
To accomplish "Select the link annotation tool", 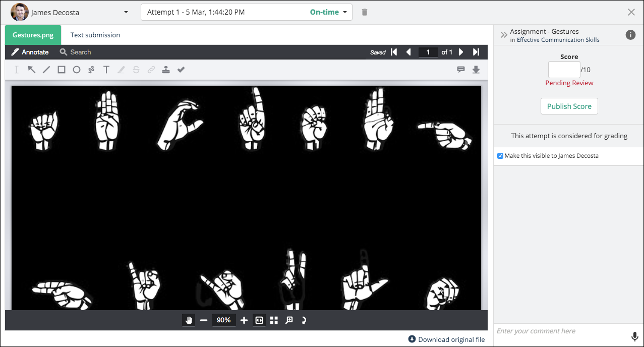I will coord(151,70).
